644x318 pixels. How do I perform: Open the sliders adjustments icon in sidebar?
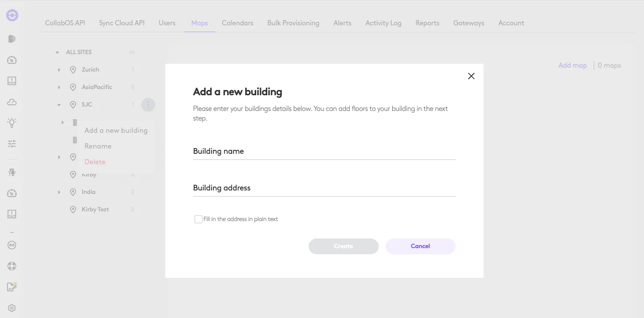pos(12,143)
